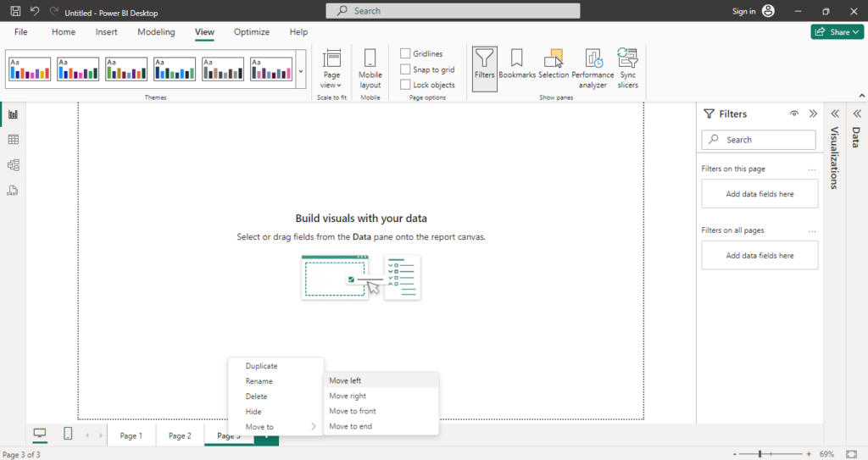Zoom out with minus button

[x=735, y=454]
